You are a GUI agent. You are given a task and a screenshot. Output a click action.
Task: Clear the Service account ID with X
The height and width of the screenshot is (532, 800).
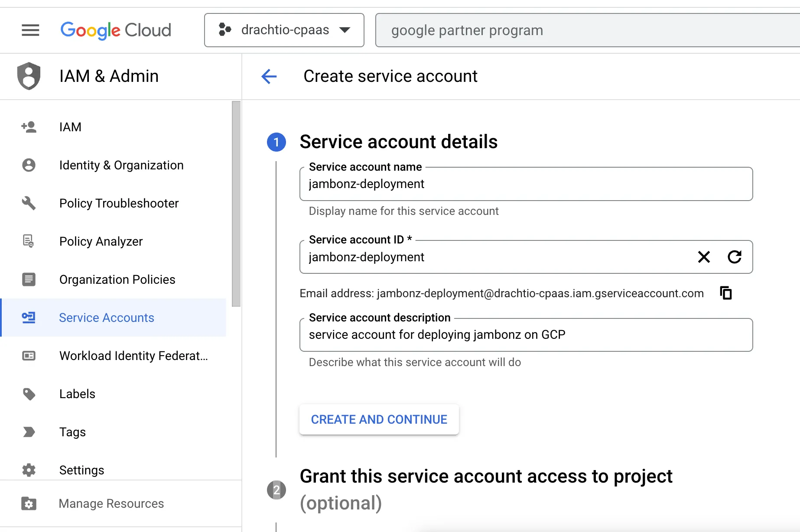click(x=704, y=257)
